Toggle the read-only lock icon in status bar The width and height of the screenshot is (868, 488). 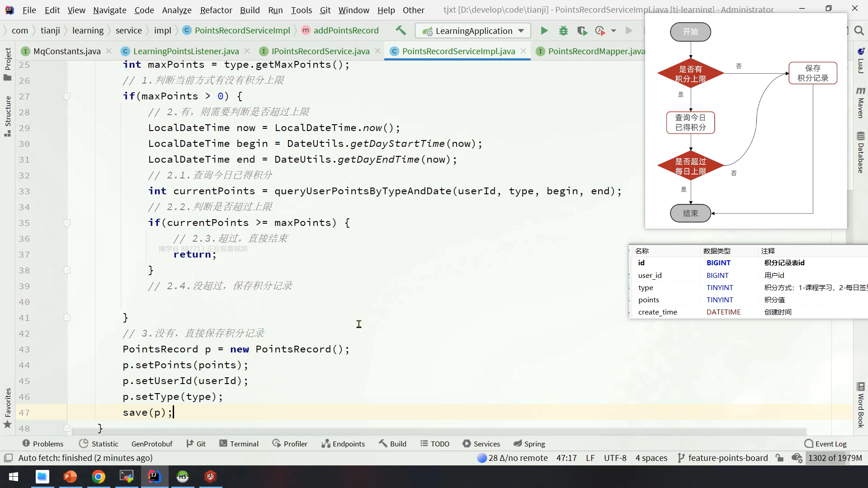[779, 458]
